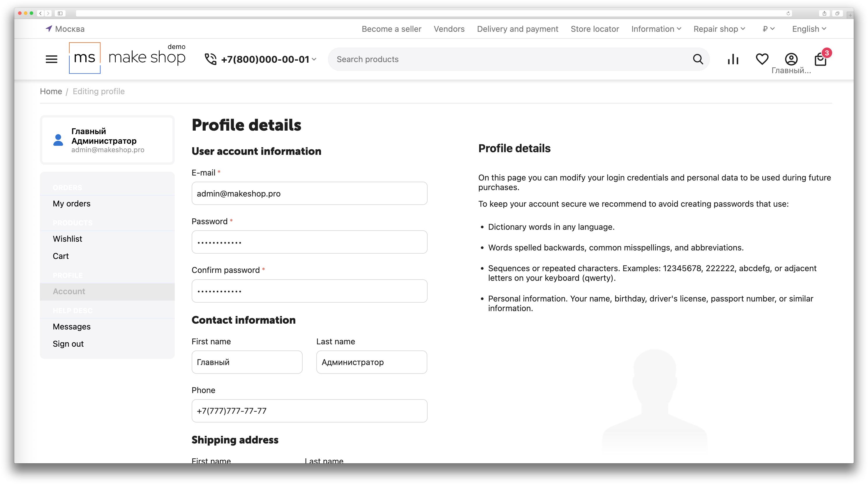Open the ruble currency dropdown

[x=768, y=29]
